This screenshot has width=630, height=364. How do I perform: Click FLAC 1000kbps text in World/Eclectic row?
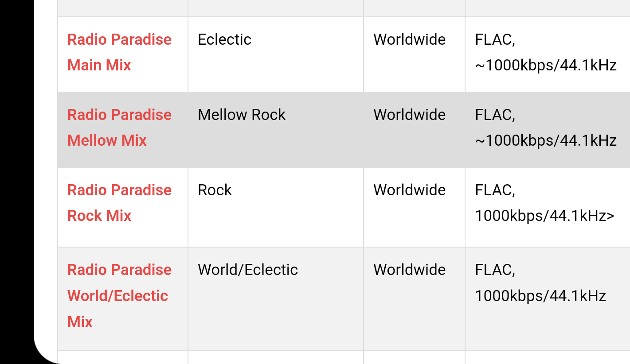click(540, 283)
